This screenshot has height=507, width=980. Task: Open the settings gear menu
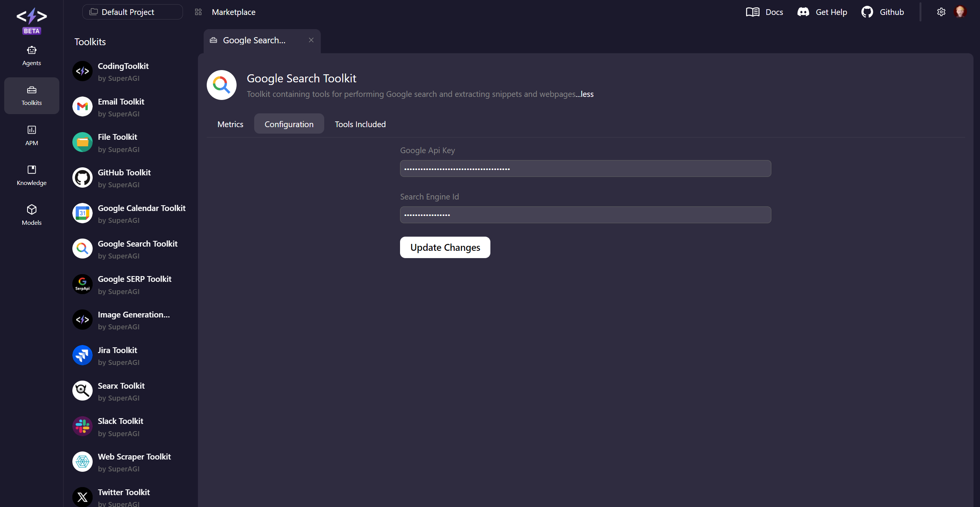[941, 12]
